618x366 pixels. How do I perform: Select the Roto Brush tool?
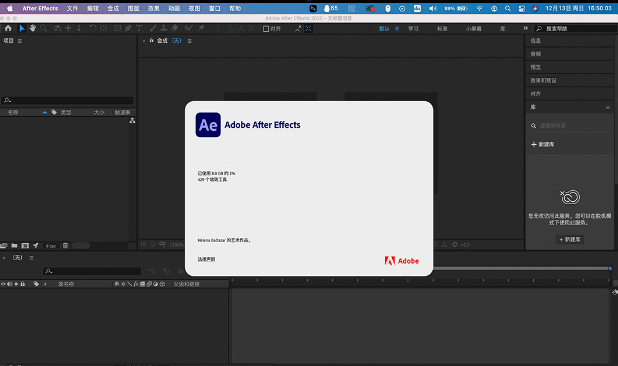(x=188, y=28)
